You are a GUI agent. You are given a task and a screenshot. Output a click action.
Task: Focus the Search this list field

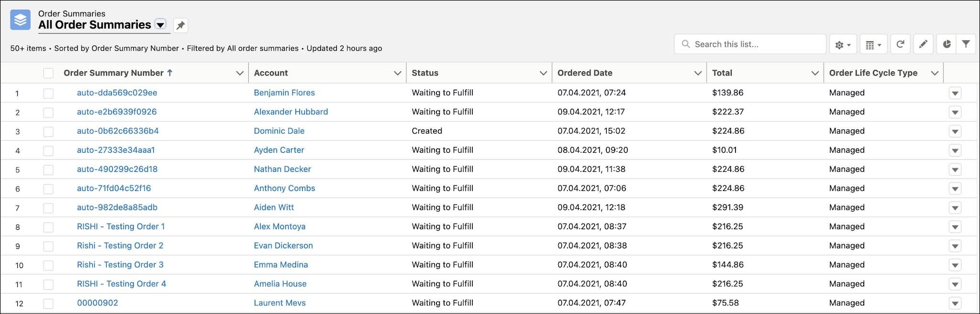(x=750, y=44)
